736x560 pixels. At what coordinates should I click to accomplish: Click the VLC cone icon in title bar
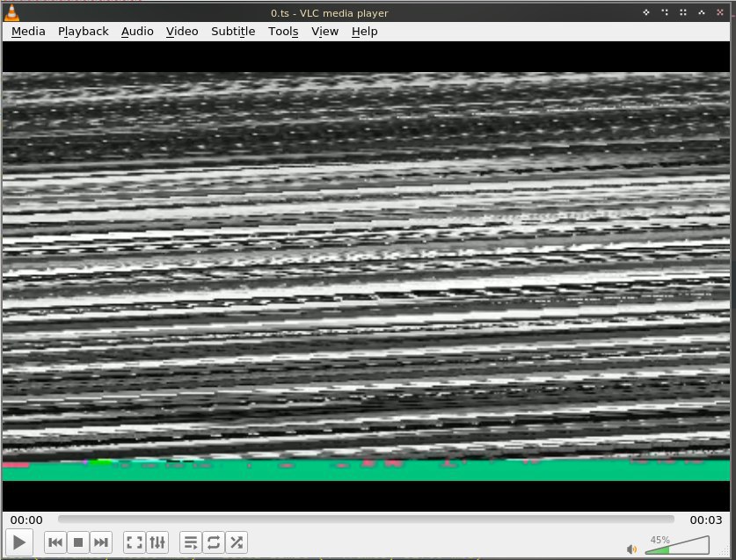click(11, 12)
